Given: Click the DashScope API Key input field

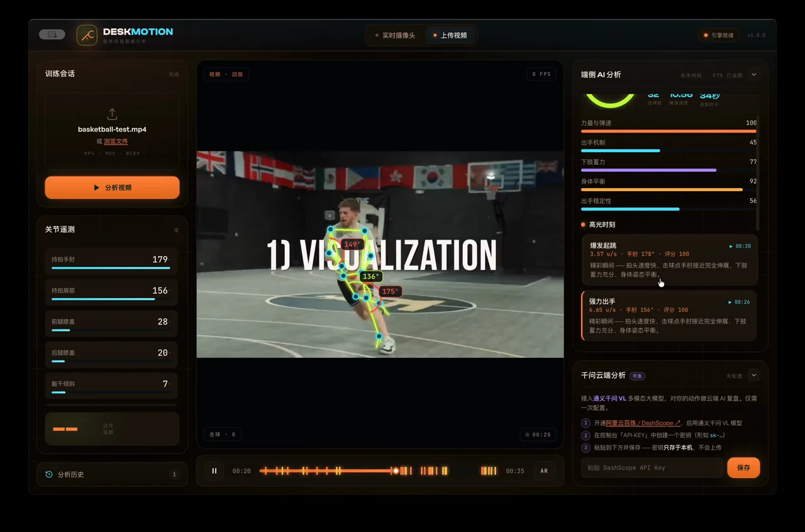Looking at the screenshot, I should tap(652, 468).
